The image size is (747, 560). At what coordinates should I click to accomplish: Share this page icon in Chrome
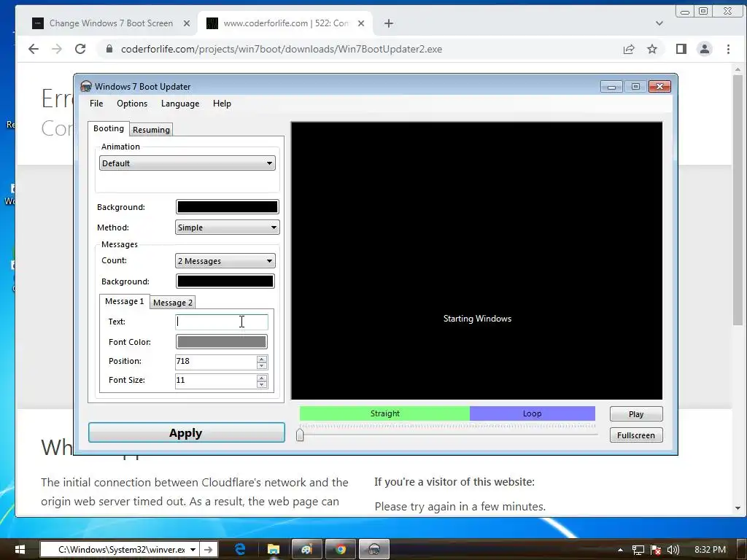pyautogui.click(x=629, y=49)
